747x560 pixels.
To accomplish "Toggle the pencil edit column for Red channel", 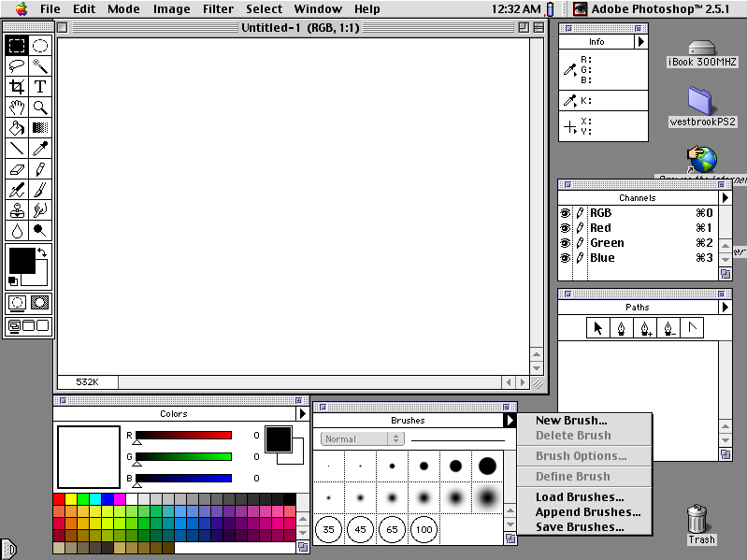I will 580,228.
